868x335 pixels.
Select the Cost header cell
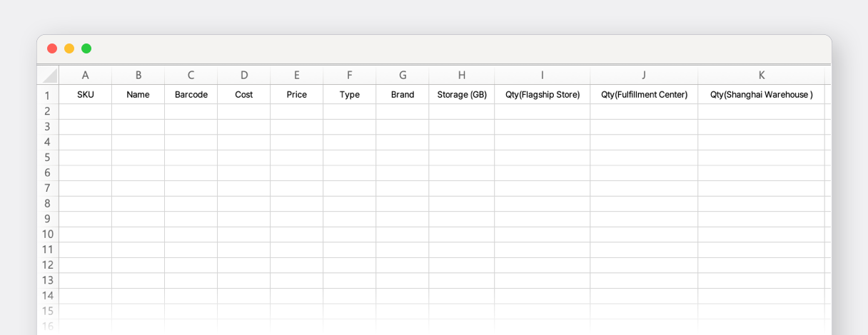point(244,95)
